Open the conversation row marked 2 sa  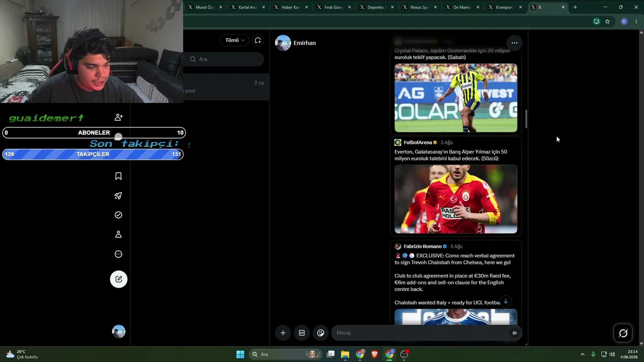226,86
